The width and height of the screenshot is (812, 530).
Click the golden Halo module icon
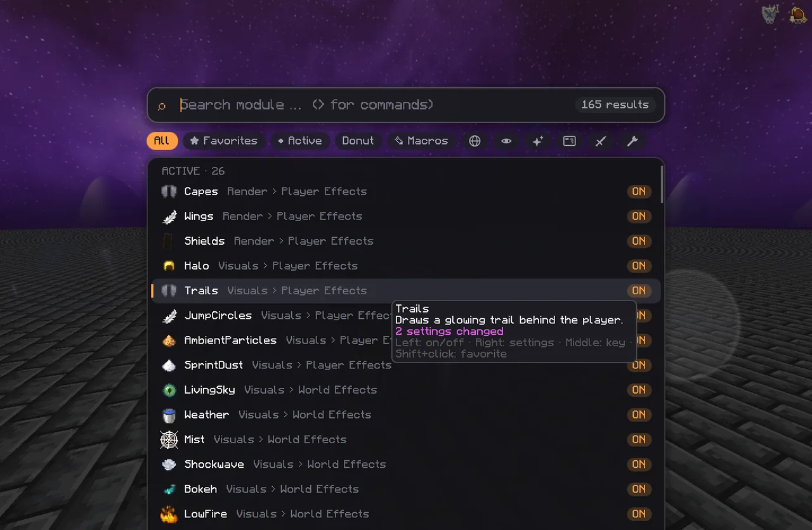(x=169, y=266)
